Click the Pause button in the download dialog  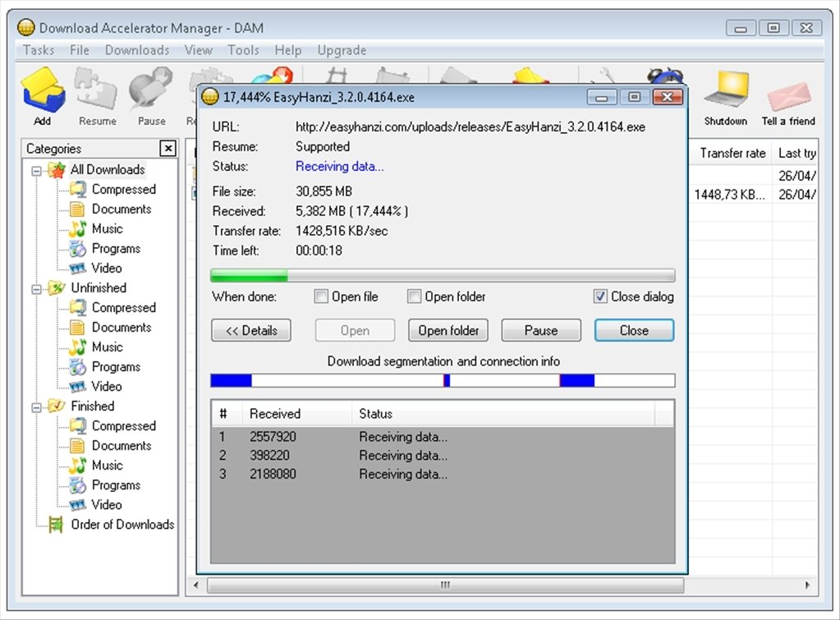[541, 331]
